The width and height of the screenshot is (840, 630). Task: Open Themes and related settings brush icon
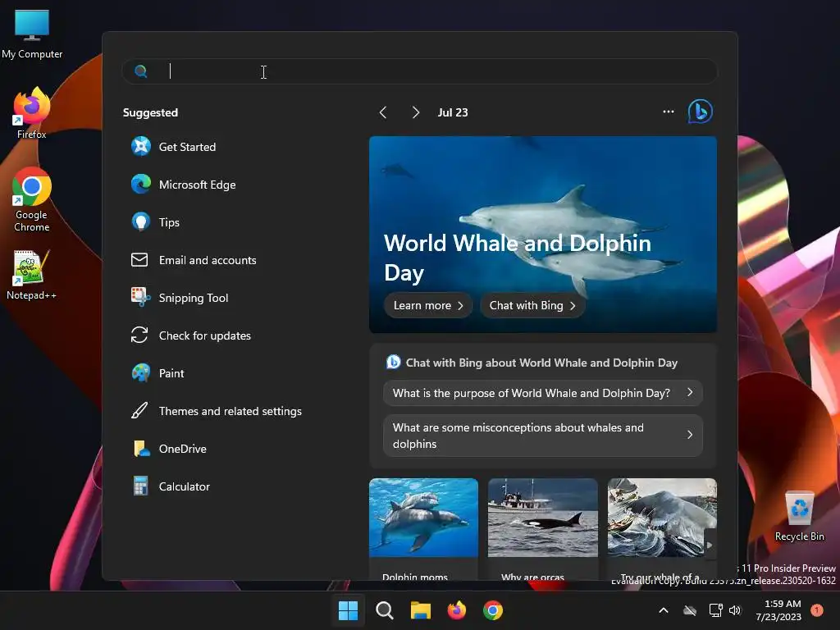[x=139, y=411]
